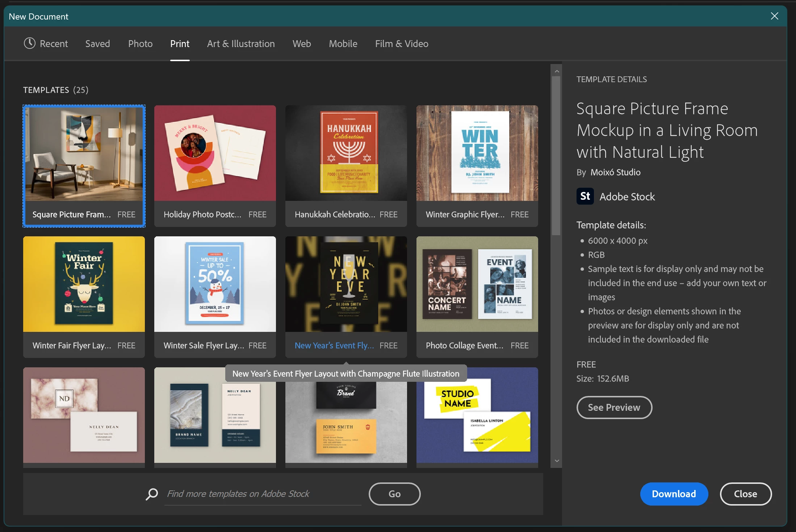
Task: Pick the Photo Collage Event template
Action: tap(477, 284)
